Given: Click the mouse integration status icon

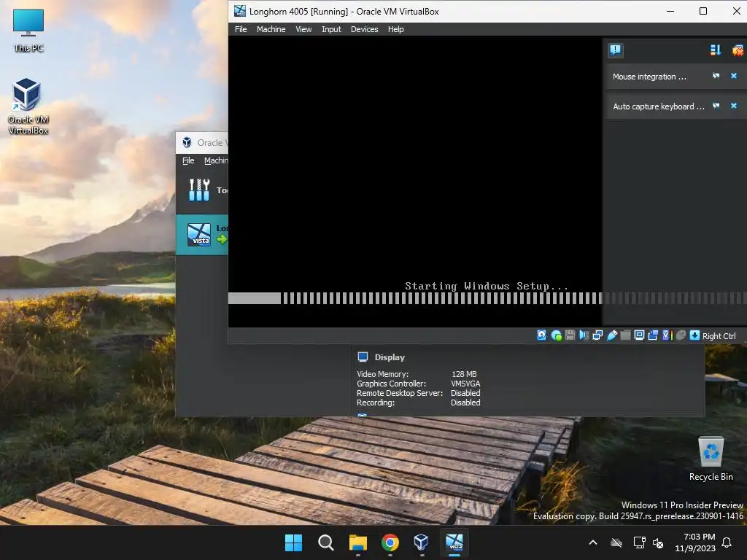Looking at the screenshot, I should (681, 335).
